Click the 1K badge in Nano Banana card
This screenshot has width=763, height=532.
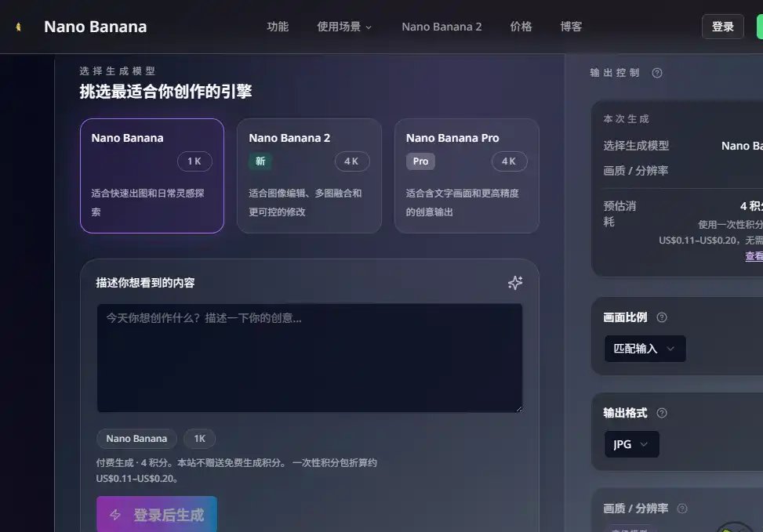pos(194,161)
